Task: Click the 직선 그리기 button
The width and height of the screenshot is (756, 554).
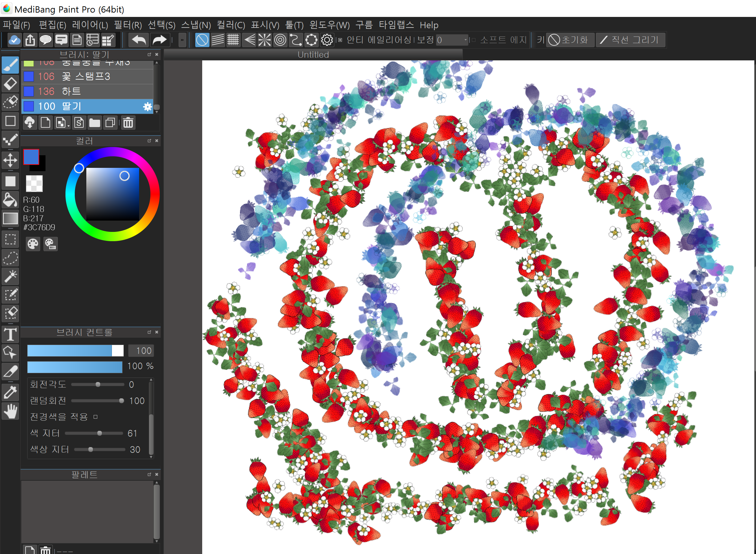Action: tap(630, 40)
